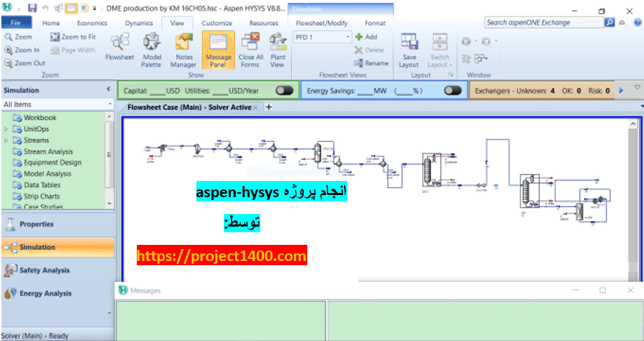Open Plant View

click(278, 50)
